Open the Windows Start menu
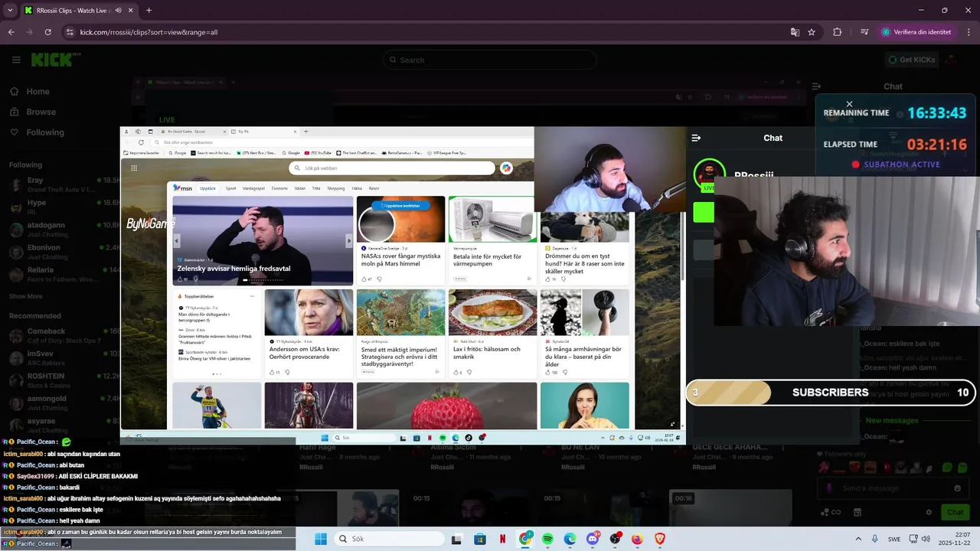The width and height of the screenshot is (980, 551). click(320, 539)
